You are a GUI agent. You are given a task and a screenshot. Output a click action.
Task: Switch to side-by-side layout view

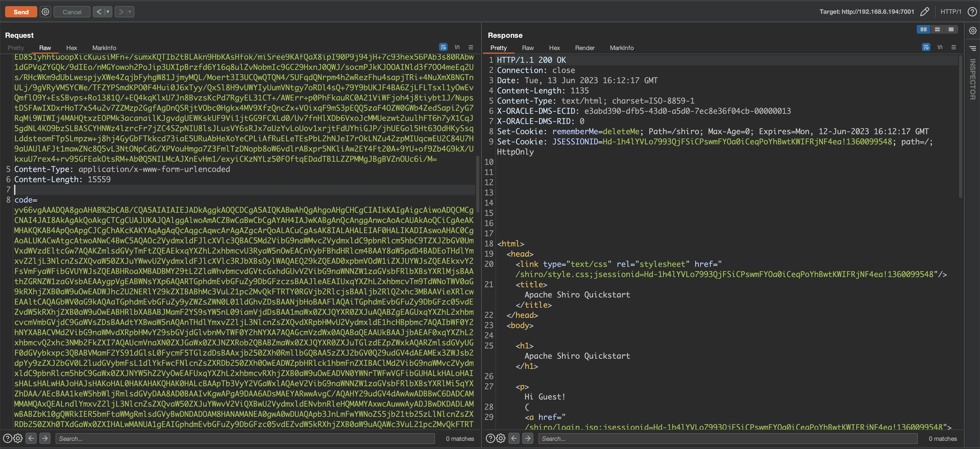tap(923, 30)
